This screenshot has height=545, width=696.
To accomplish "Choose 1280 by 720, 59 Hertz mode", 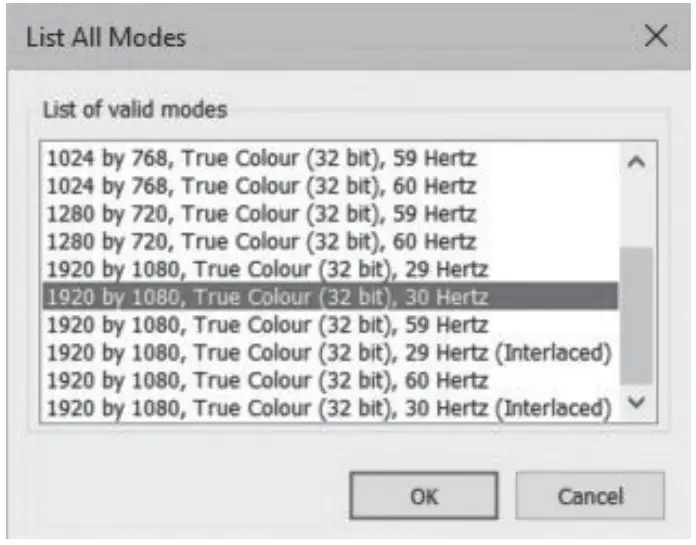I will (x=259, y=214).
